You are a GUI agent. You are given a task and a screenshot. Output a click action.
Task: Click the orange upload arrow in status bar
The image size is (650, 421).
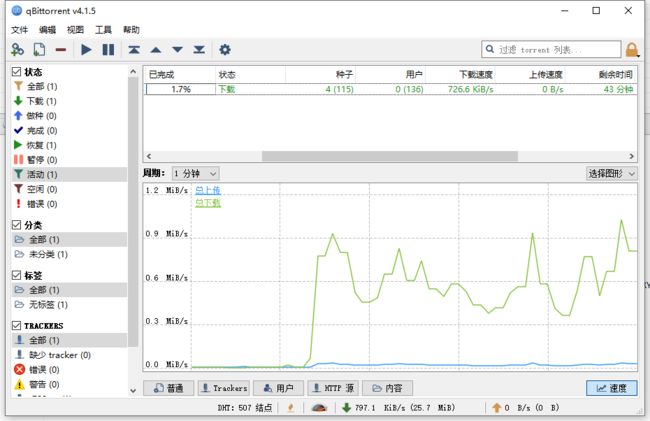pos(497,408)
